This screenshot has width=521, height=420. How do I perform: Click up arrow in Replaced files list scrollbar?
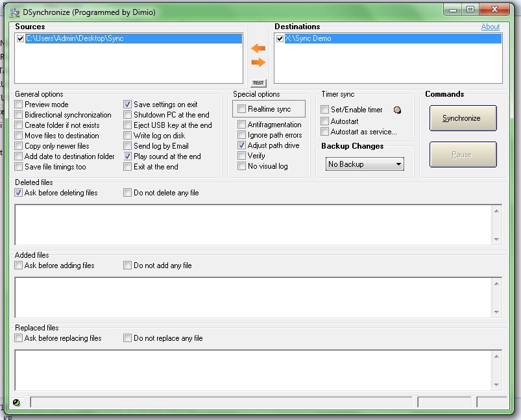point(496,356)
